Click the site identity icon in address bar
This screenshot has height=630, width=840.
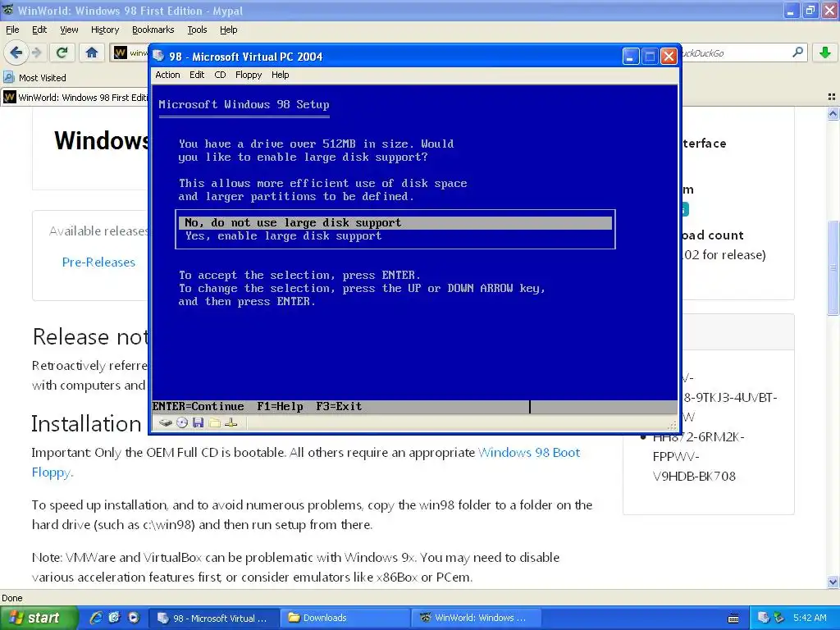click(121, 52)
